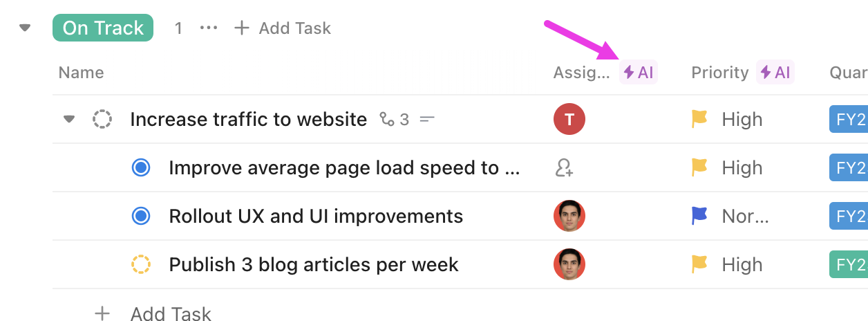This screenshot has width=868, height=321.
Task: Open subtask count icon on Increase traffic task
Action: [x=395, y=120]
